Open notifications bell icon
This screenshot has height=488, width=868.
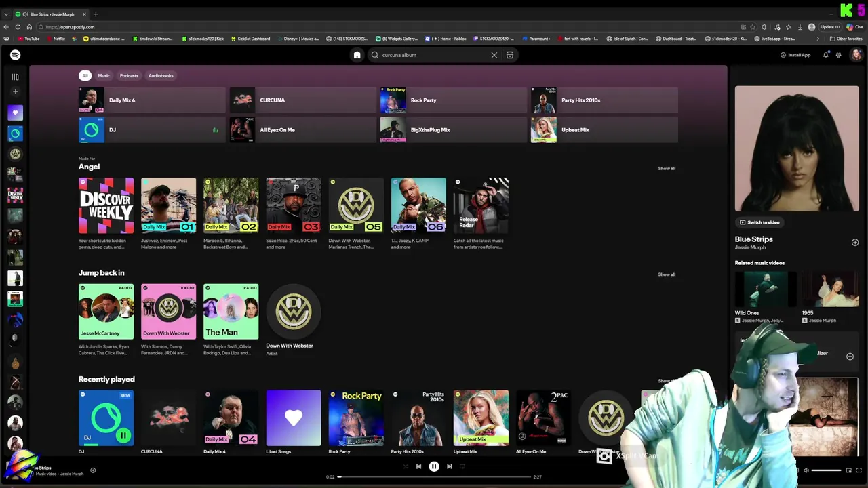pos(825,55)
